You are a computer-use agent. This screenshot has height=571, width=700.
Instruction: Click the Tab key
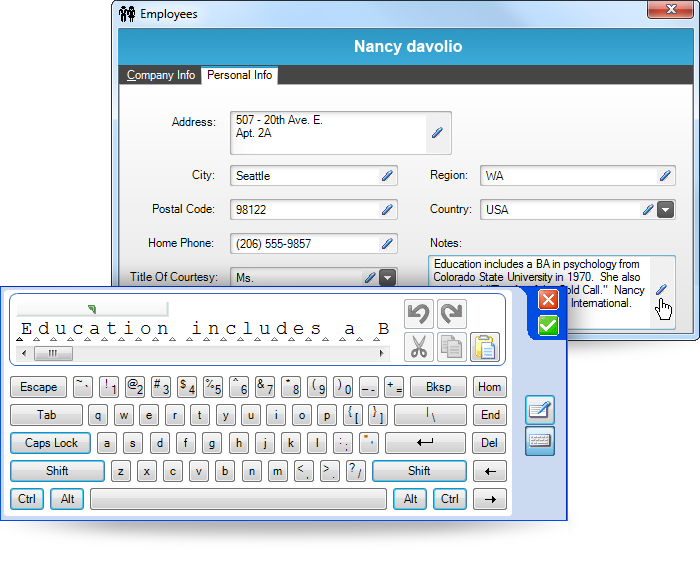pos(46,415)
